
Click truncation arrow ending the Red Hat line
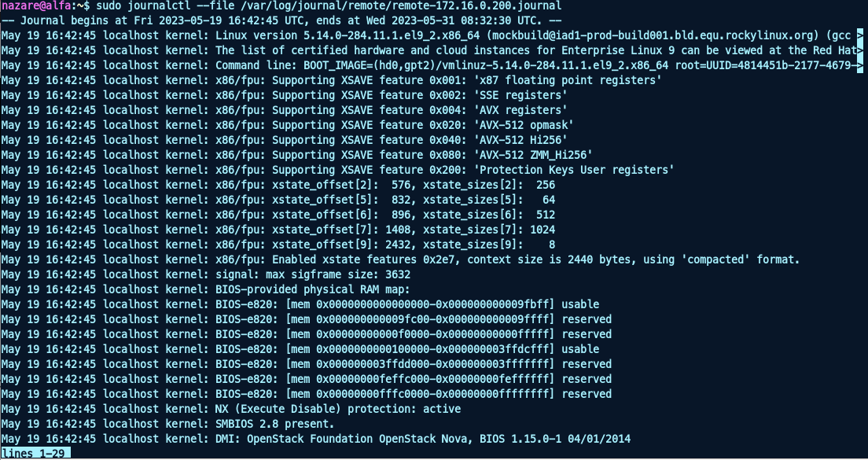pos(864,50)
